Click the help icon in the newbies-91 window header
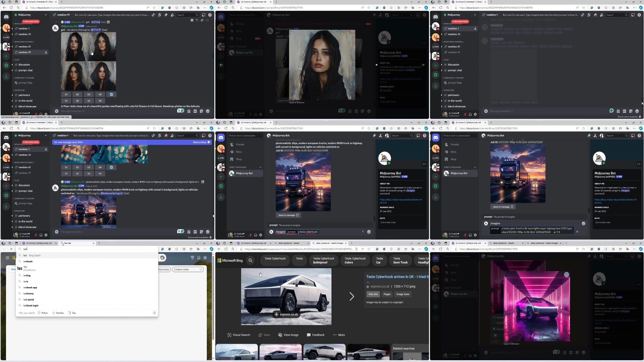Image resolution: width=644 pixels, height=362 pixels. [210, 15]
